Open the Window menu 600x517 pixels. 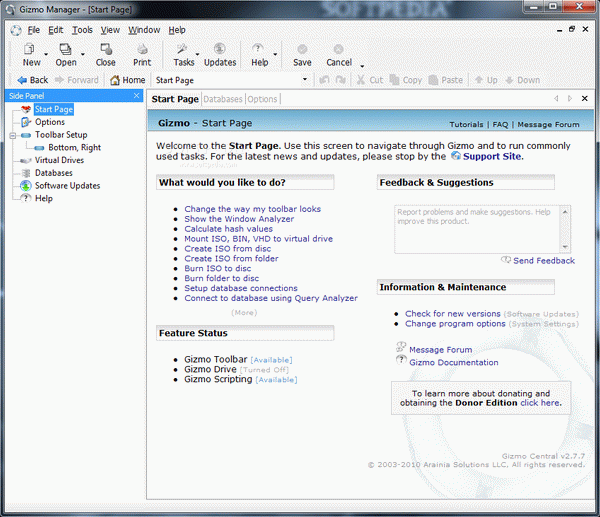(x=144, y=30)
